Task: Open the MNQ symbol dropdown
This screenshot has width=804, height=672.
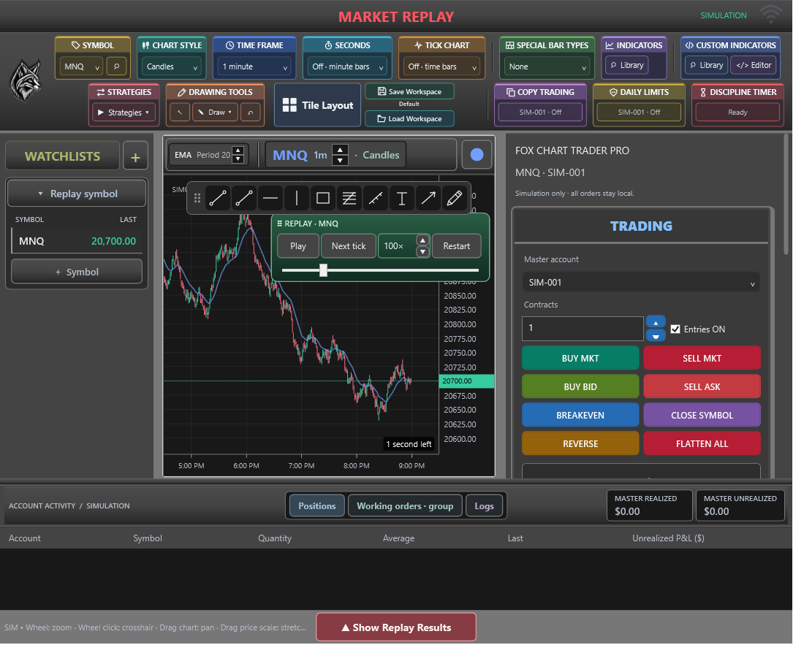Action: pyautogui.click(x=82, y=66)
